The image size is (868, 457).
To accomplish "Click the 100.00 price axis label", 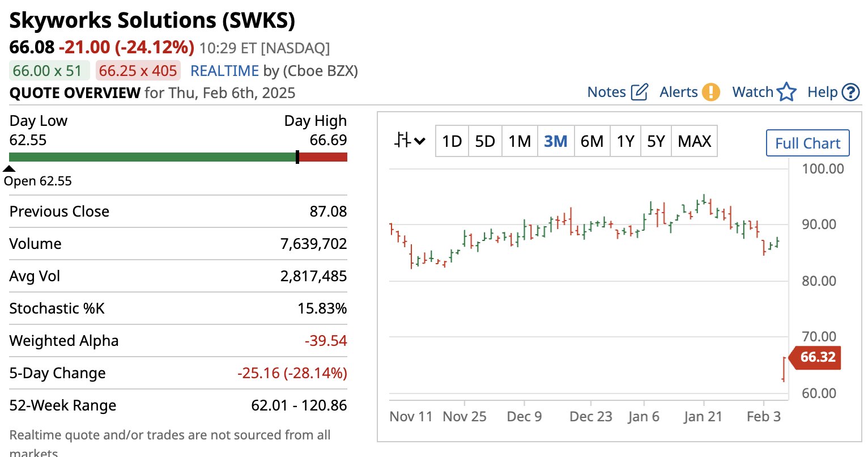I will coord(823,168).
